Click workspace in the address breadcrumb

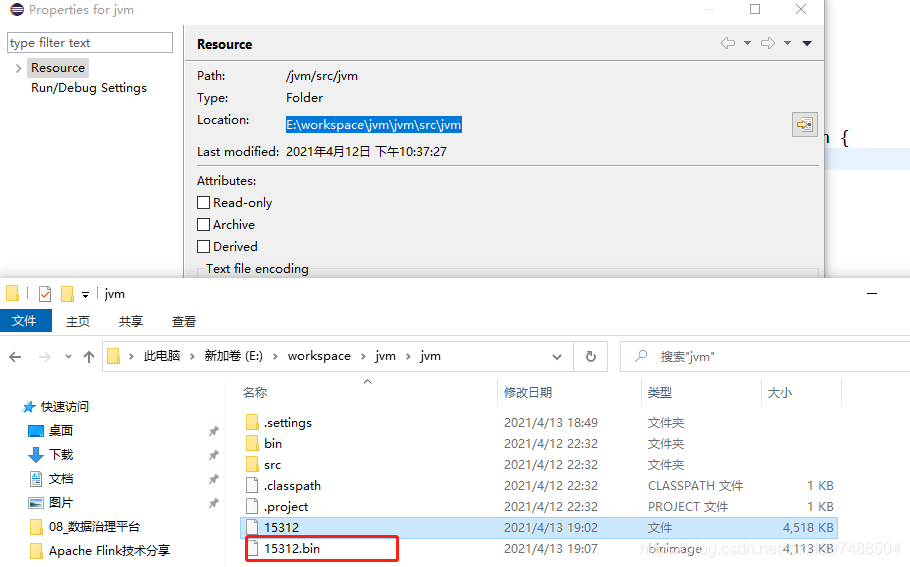pos(319,356)
